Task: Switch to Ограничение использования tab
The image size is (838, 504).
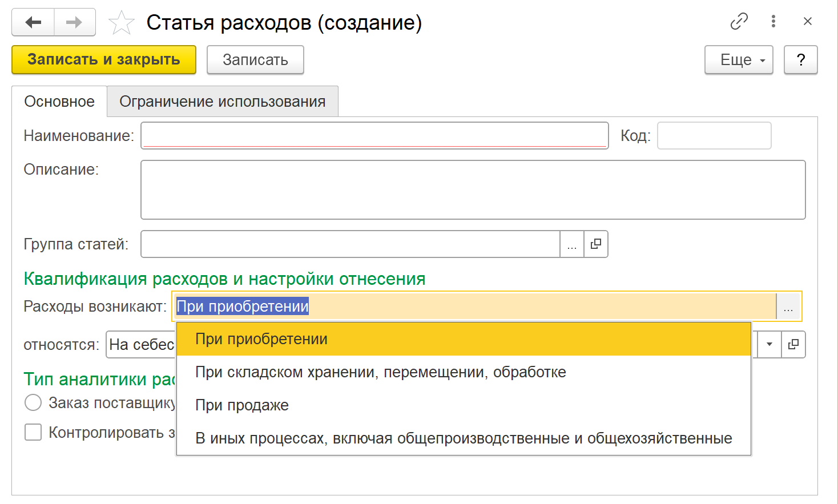Action: pyautogui.click(x=222, y=102)
